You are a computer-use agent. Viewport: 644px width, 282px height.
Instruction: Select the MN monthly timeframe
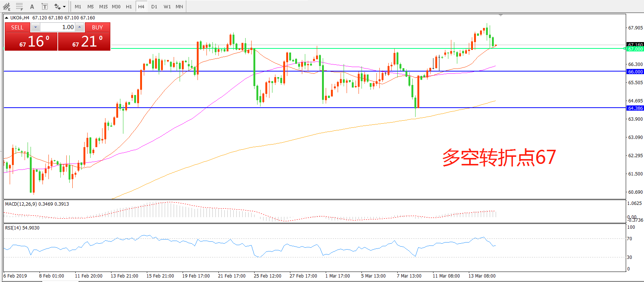[179, 6]
